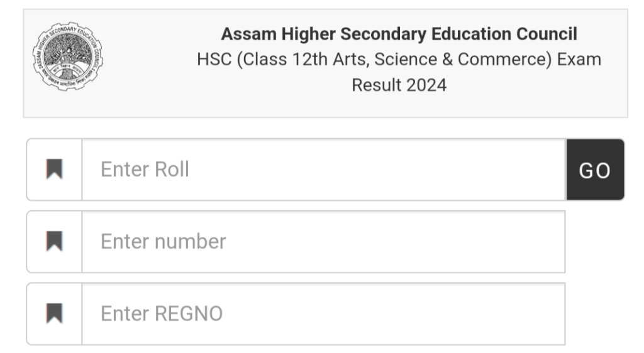Click the bookmark icon beside Enter REGNO
644x353 pixels.
(55, 313)
